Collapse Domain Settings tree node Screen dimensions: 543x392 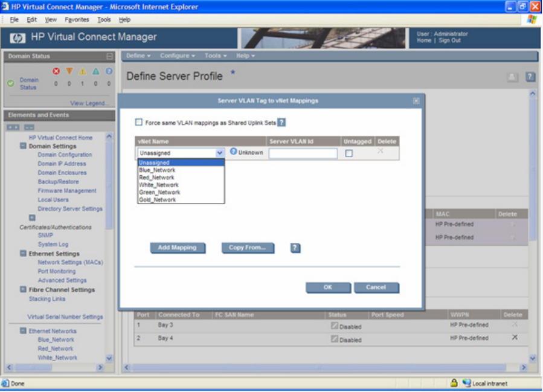[23, 146]
